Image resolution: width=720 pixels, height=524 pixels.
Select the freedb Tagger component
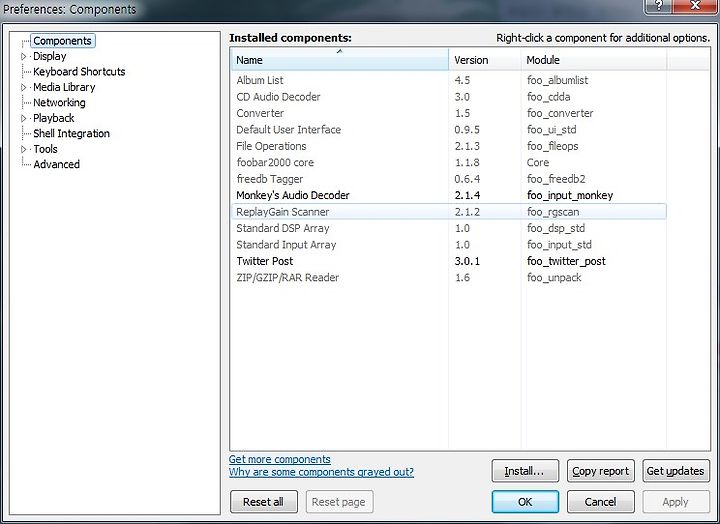(x=448, y=179)
